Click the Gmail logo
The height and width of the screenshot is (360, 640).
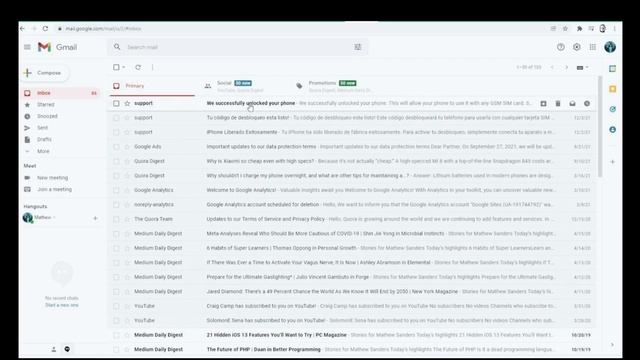pos(58,47)
